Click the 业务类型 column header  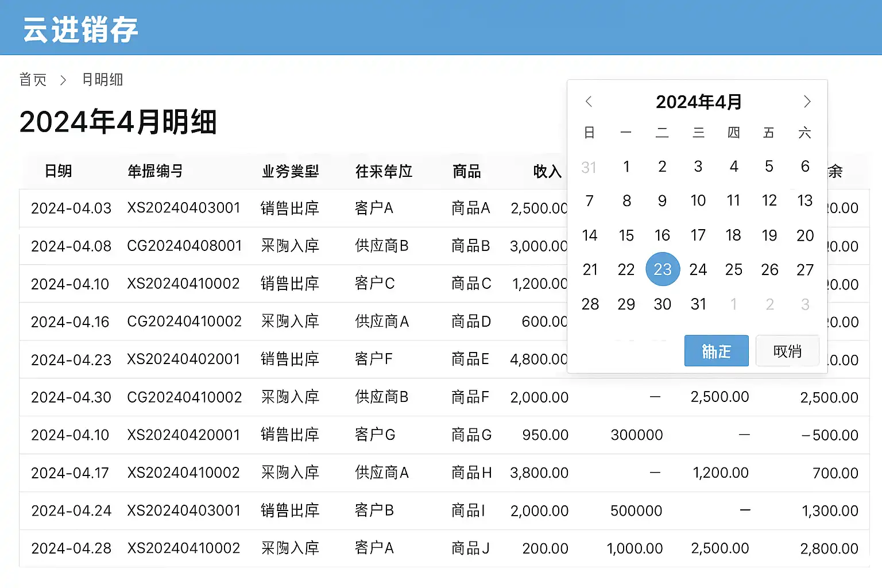(290, 171)
